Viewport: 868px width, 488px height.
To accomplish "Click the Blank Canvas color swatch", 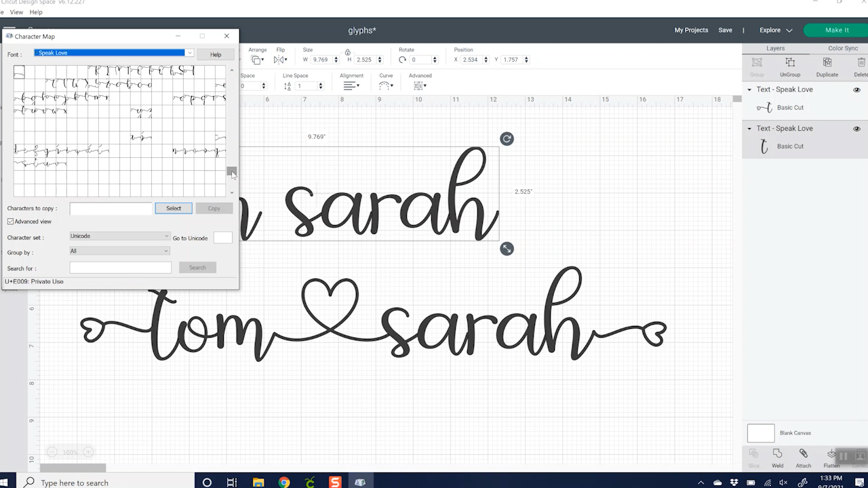I will point(760,433).
